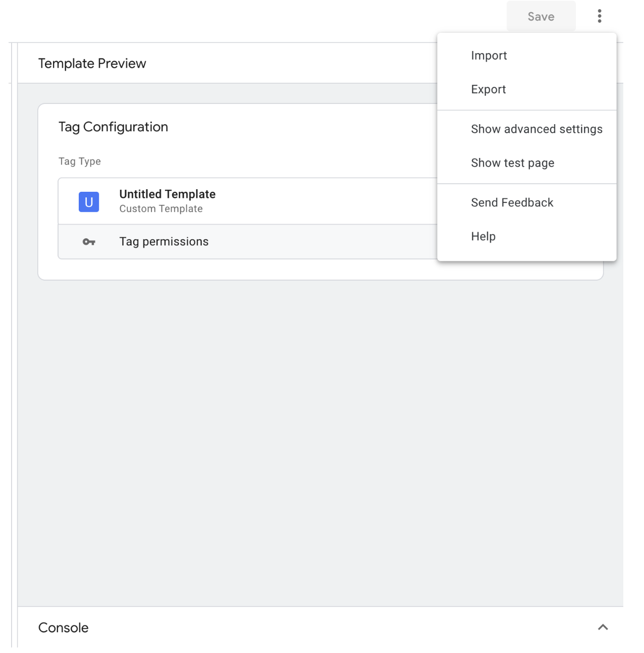Select Send Feedback

coord(512,202)
